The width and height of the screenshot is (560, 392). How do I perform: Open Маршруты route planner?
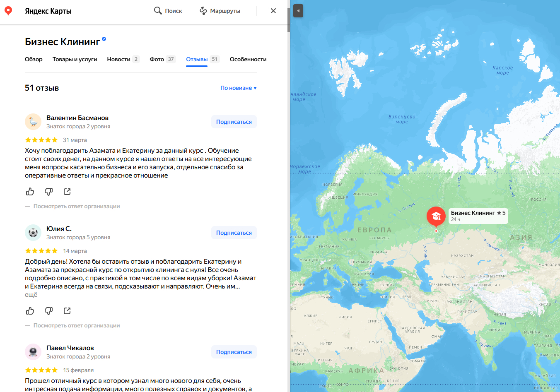click(x=220, y=11)
